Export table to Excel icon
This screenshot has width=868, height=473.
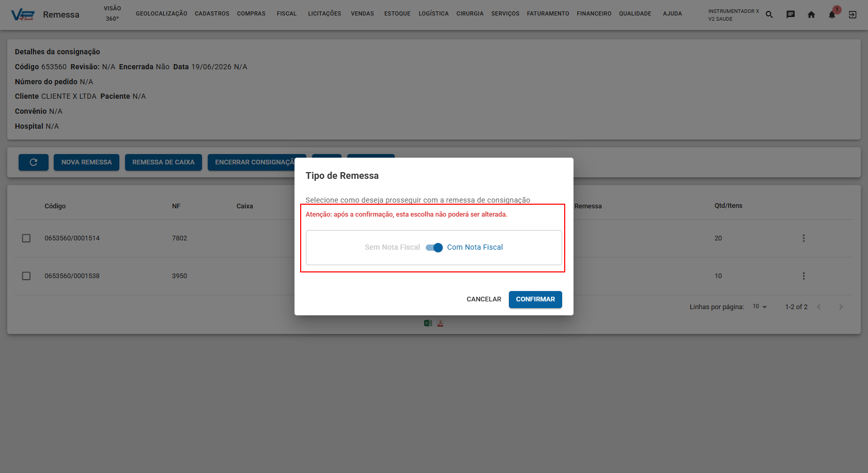coord(428,323)
